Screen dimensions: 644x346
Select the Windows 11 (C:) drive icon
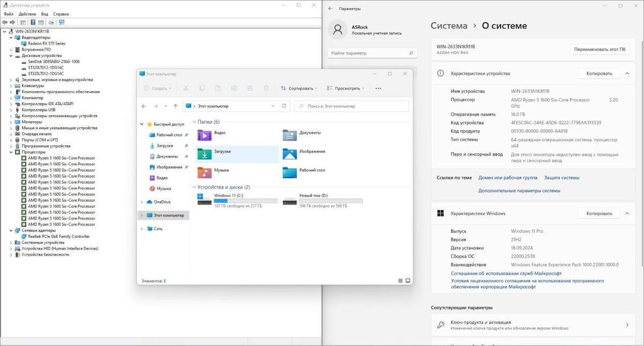click(x=204, y=200)
